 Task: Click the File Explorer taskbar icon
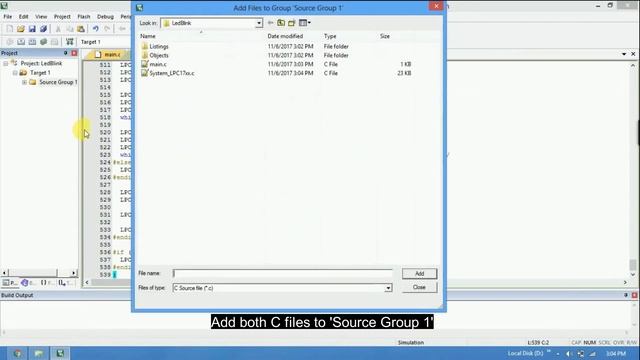(x=39, y=353)
